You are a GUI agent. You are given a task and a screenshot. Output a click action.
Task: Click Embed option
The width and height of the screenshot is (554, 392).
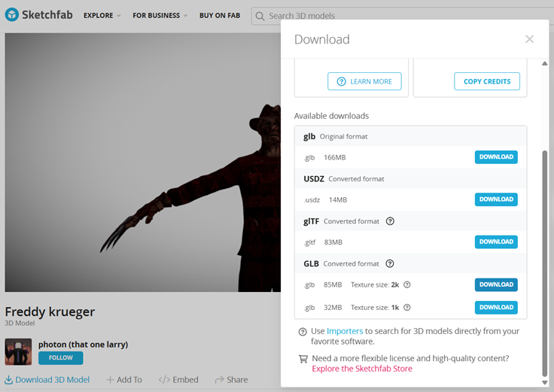pyautogui.click(x=178, y=380)
